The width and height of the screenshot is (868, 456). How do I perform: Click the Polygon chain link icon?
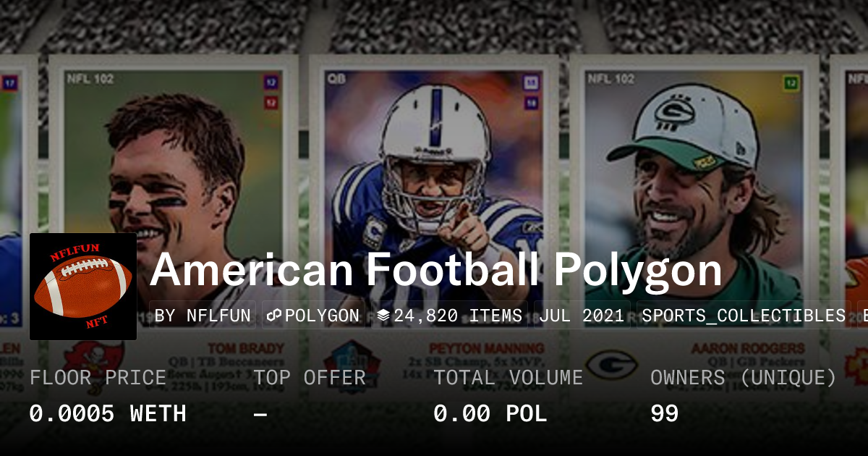tap(274, 316)
